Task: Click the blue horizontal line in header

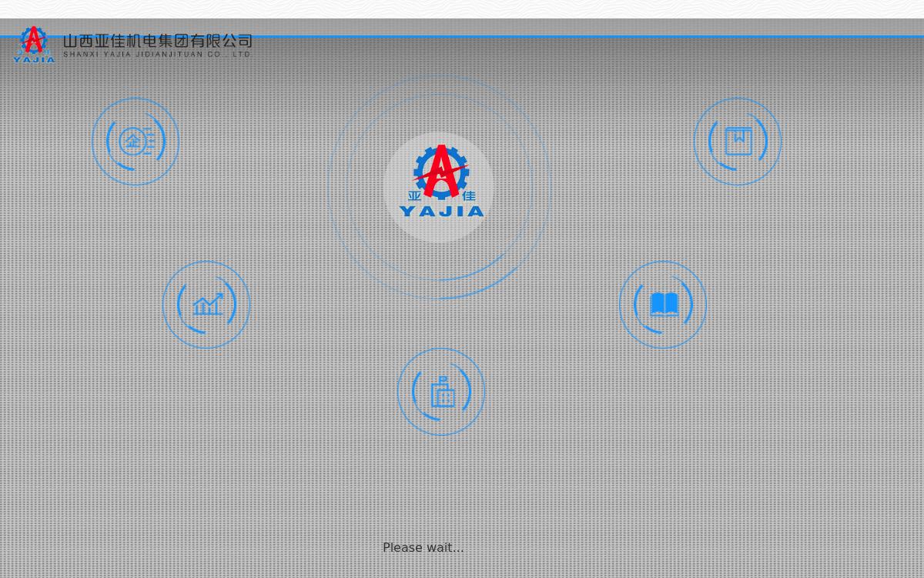Action: (x=539, y=36)
